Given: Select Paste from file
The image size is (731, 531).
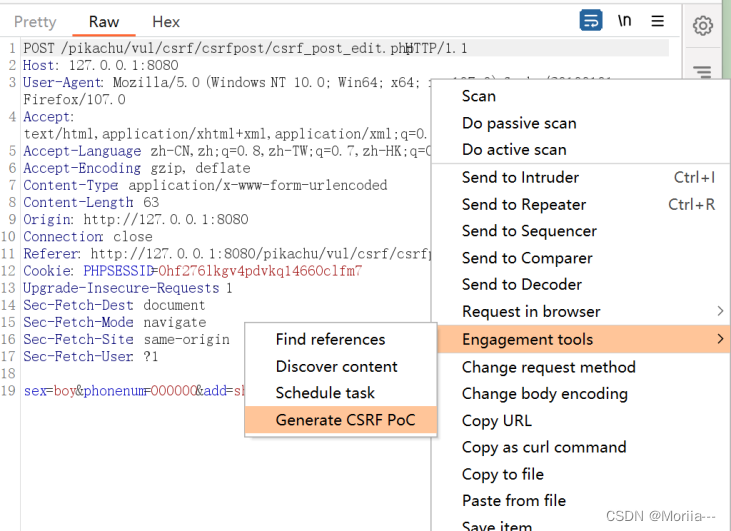Looking at the screenshot, I should (580, 501).
